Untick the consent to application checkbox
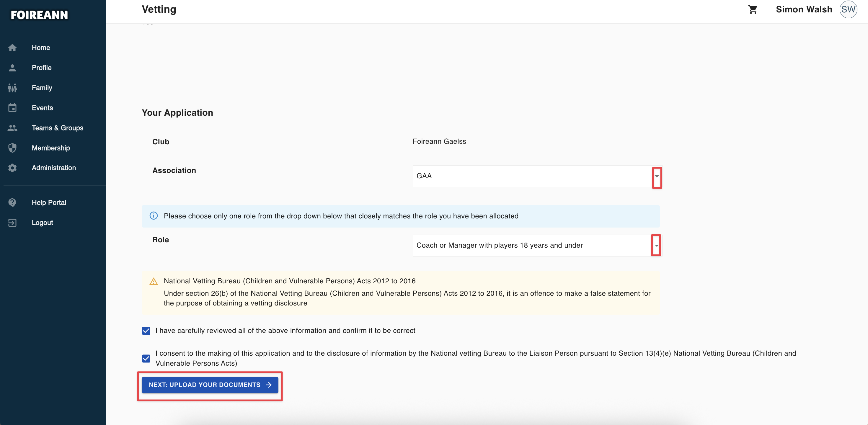 point(146,358)
